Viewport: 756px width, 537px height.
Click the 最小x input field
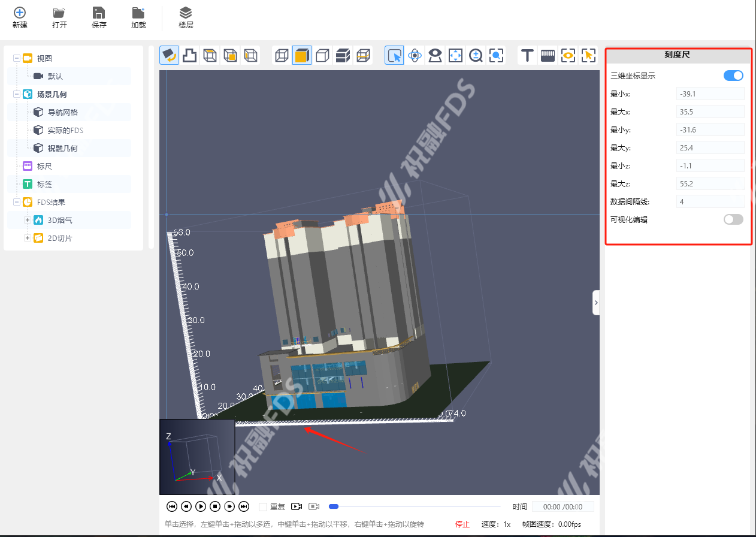(710, 93)
